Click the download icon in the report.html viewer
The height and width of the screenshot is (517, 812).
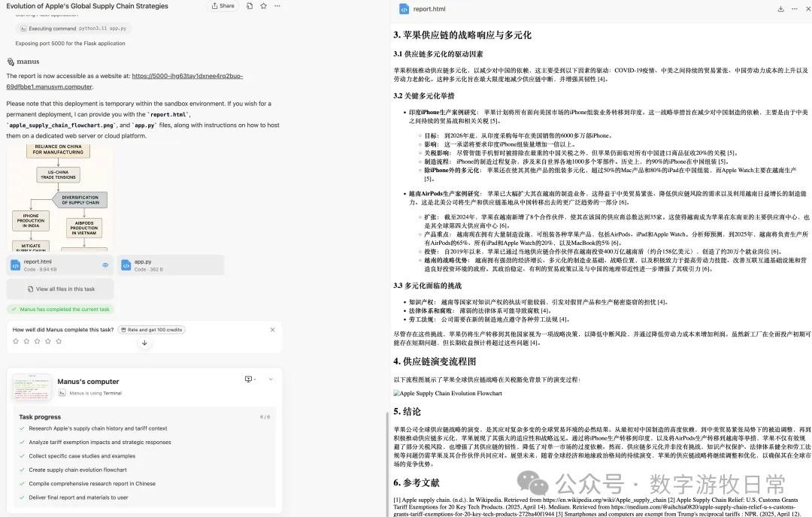(x=781, y=9)
